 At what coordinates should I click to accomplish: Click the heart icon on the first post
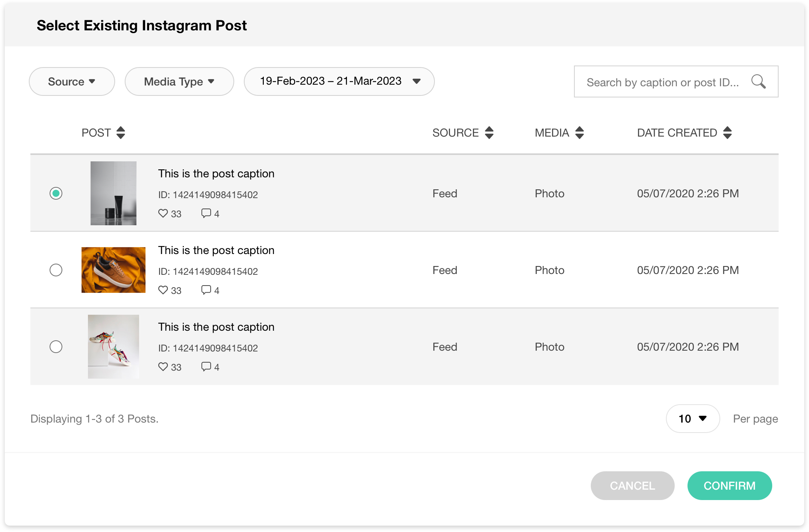pos(163,213)
